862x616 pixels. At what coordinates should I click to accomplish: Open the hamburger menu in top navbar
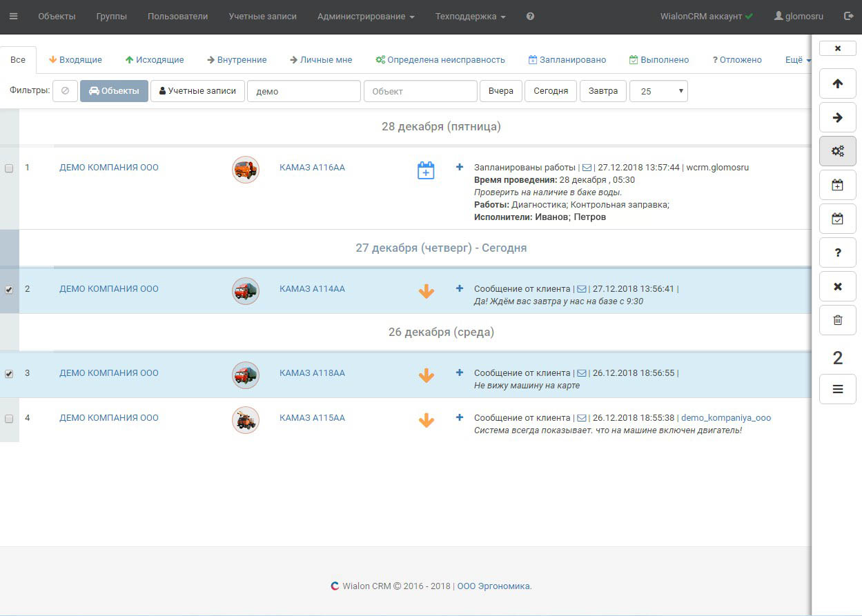coord(14,16)
